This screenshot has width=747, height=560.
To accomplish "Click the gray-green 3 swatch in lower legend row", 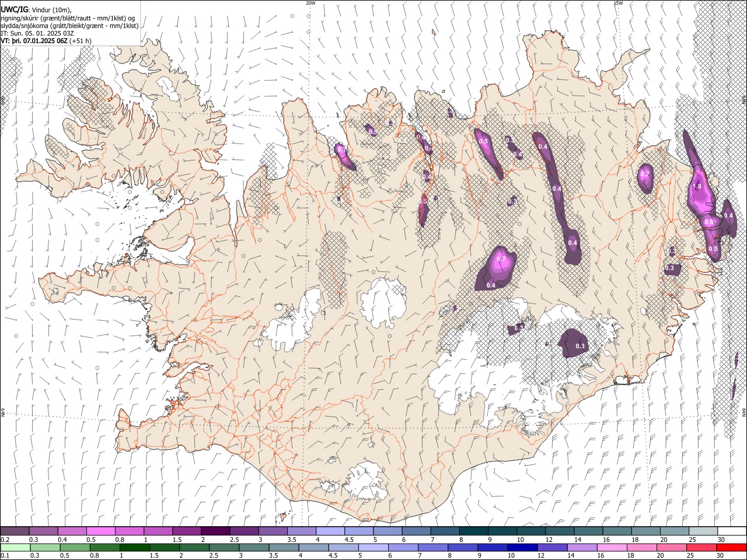I will pyautogui.click(x=253, y=548).
